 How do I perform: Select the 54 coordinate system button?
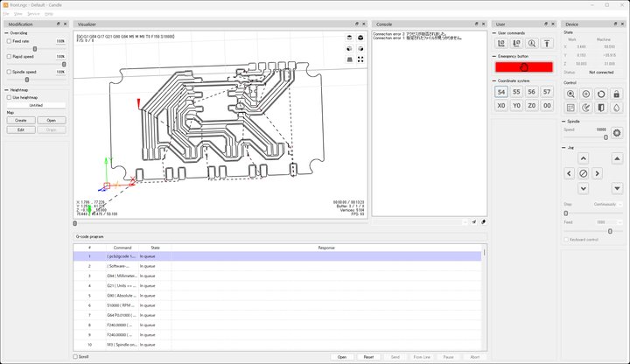(501, 92)
